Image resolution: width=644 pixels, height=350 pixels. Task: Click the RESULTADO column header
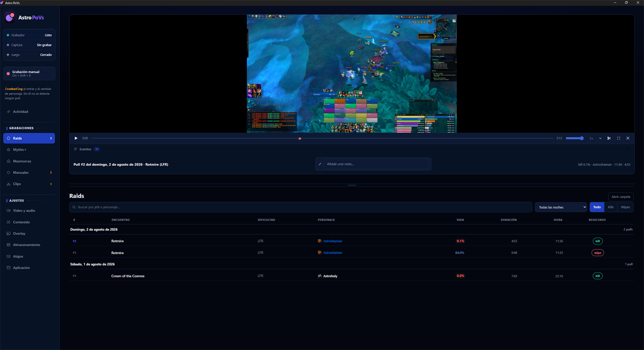pyautogui.click(x=597, y=220)
